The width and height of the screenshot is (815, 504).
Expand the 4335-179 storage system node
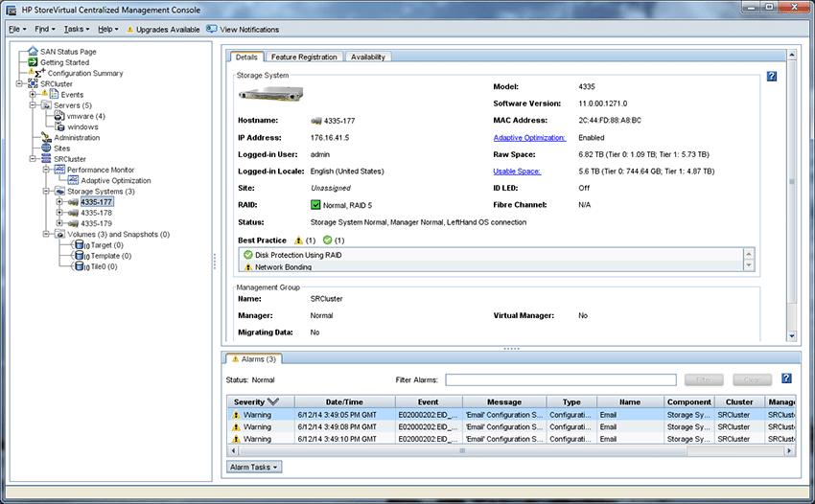59,223
